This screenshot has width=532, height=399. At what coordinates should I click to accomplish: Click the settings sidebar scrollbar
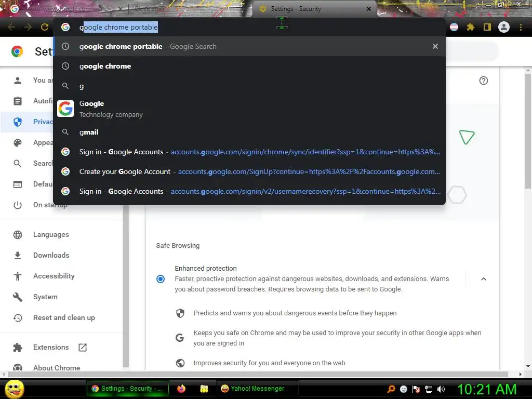(126, 287)
